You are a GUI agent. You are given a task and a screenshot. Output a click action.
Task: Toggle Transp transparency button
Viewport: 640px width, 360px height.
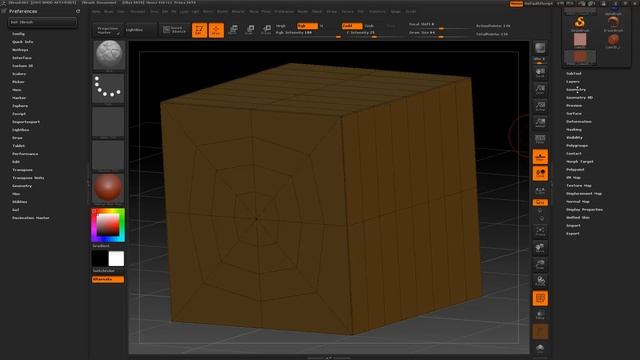540,315
